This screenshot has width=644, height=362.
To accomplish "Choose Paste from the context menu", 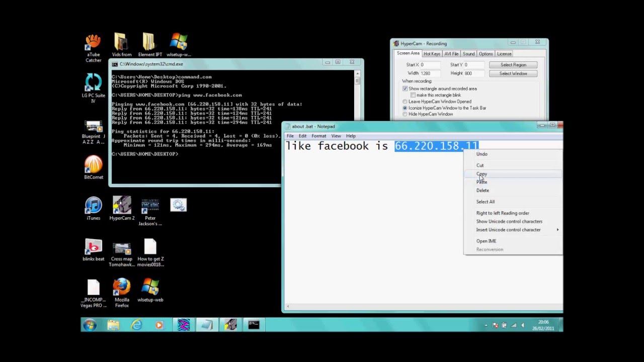I will point(513,182).
